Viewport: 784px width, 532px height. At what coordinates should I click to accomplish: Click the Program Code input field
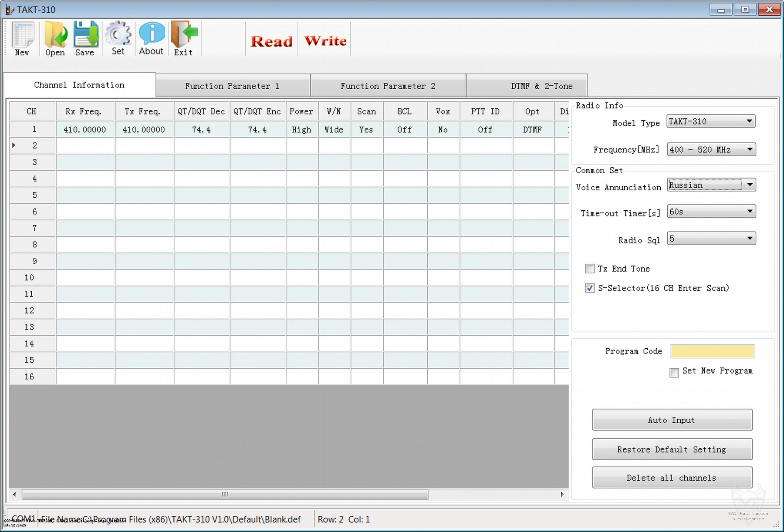click(712, 351)
